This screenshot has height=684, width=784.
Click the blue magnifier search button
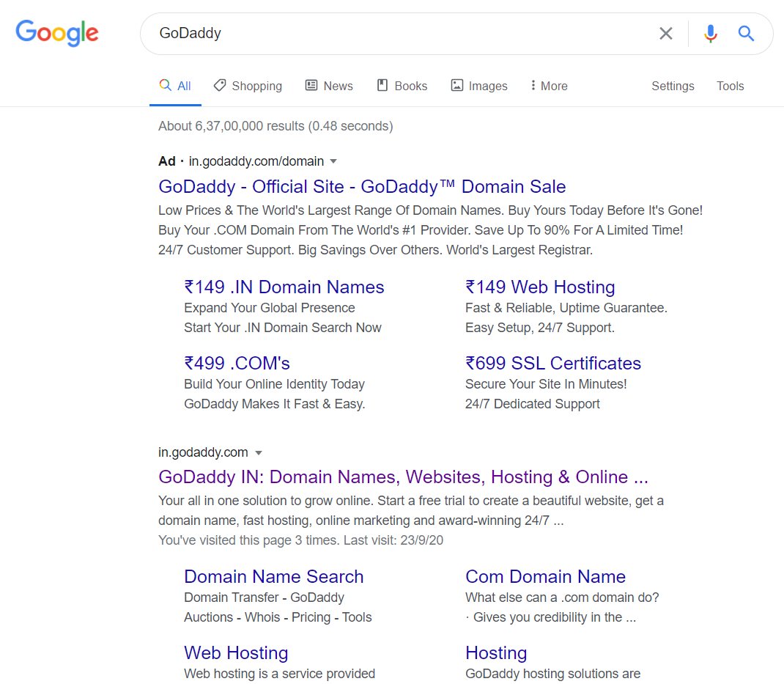(746, 34)
